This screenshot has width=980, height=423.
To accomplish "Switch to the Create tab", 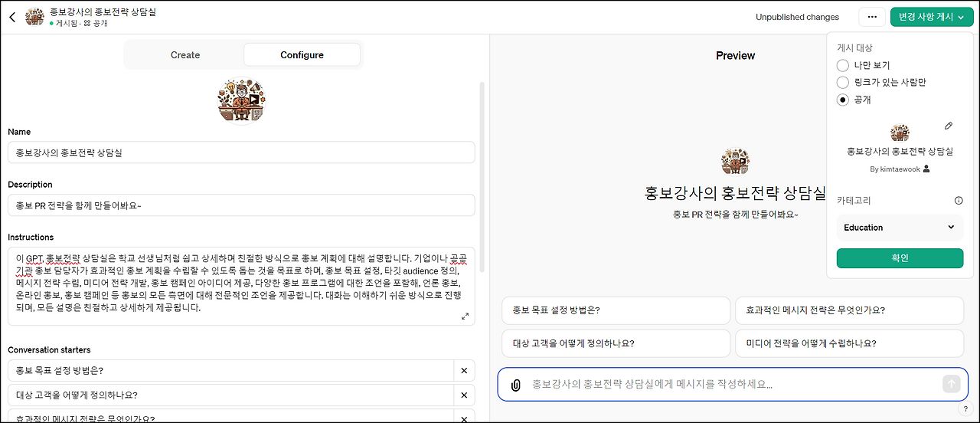I will pos(185,55).
